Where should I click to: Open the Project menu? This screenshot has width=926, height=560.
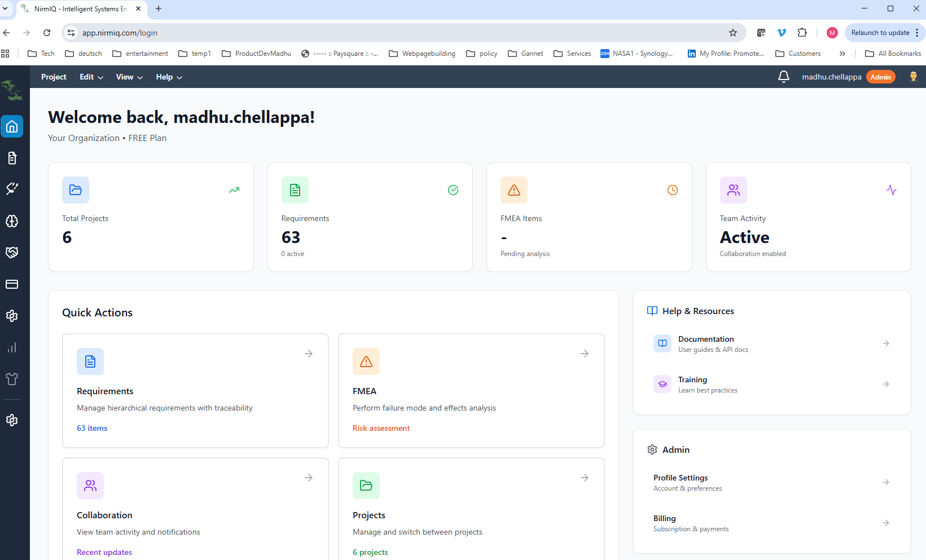[x=53, y=77]
